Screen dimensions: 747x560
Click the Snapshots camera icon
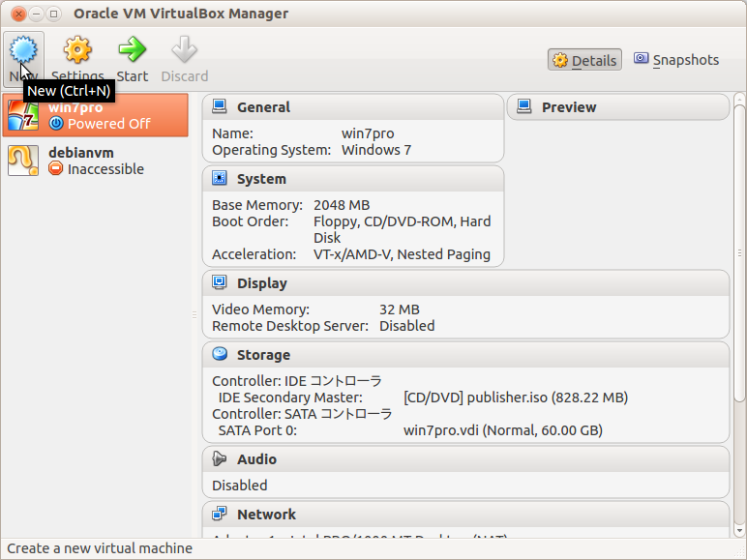[641, 59]
